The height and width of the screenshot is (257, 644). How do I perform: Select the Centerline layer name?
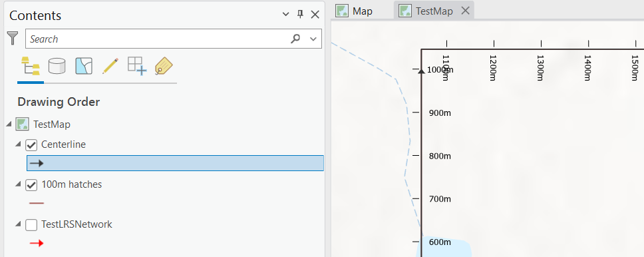click(x=64, y=144)
